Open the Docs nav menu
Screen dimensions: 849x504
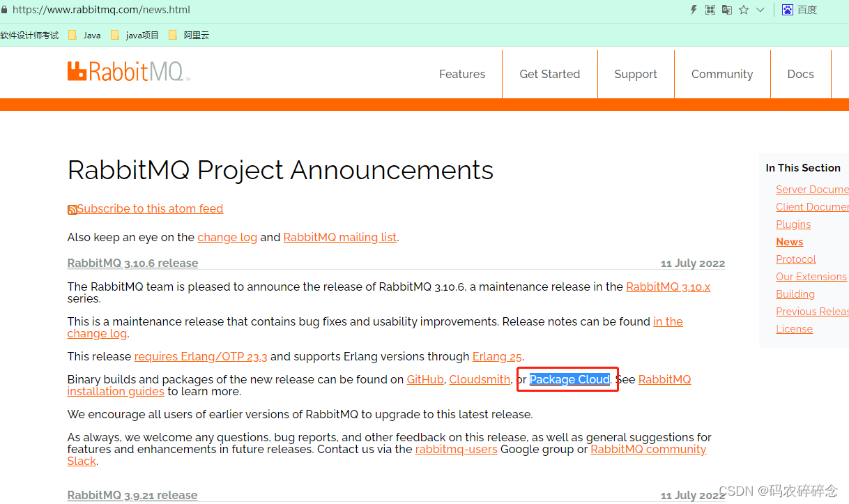pos(800,74)
